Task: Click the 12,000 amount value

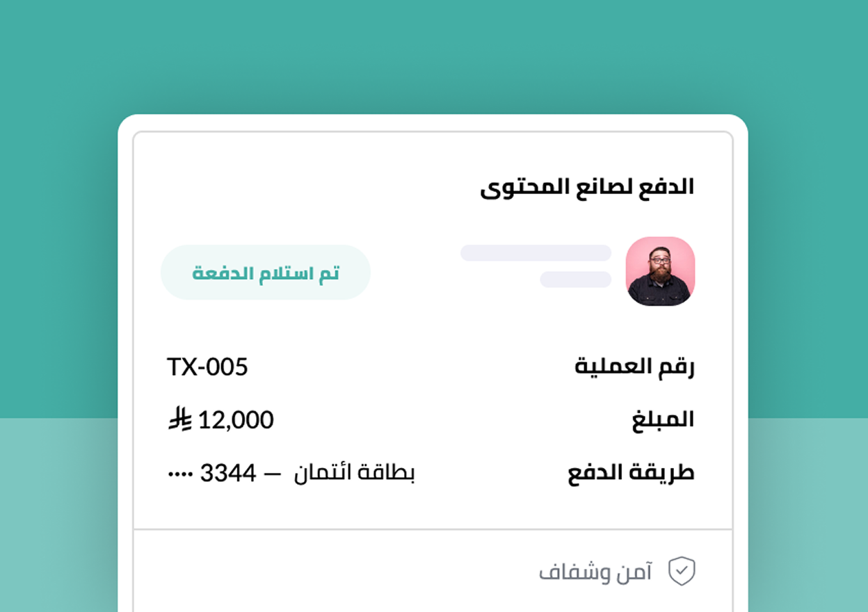Action: pyautogui.click(x=236, y=420)
